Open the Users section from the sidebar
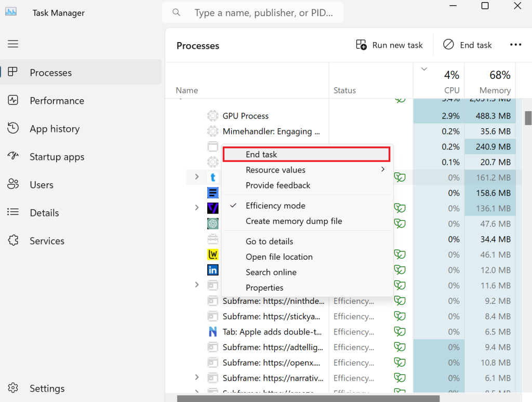The image size is (532, 402). 12,184
